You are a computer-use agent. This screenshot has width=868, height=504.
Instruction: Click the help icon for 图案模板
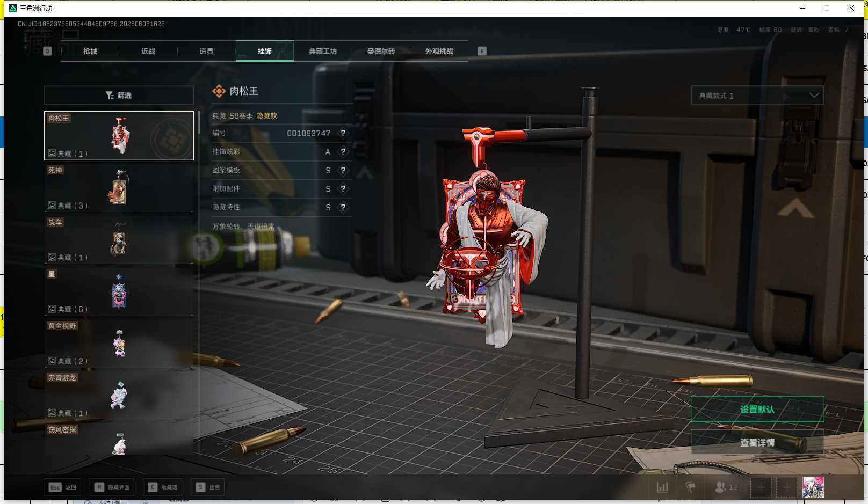[x=343, y=170]
